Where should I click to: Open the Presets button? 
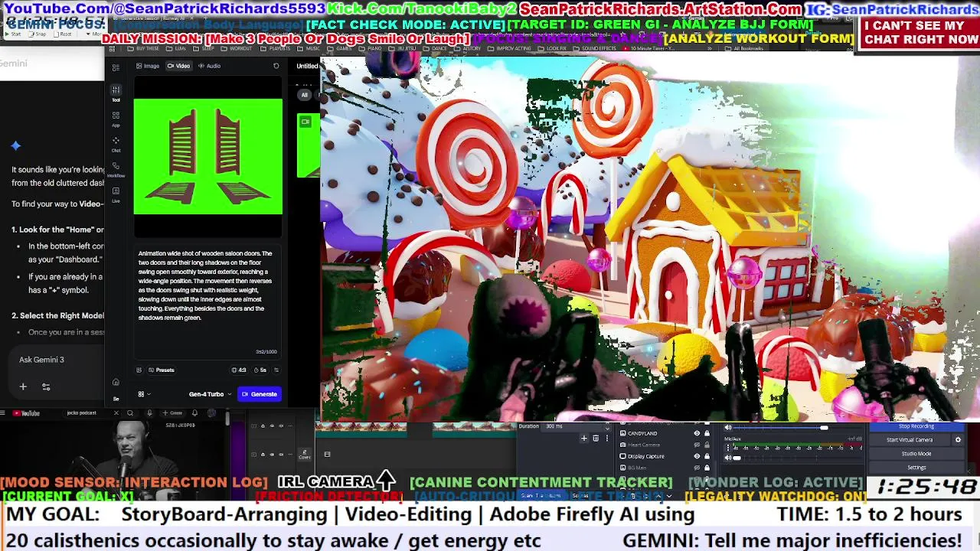161,370
